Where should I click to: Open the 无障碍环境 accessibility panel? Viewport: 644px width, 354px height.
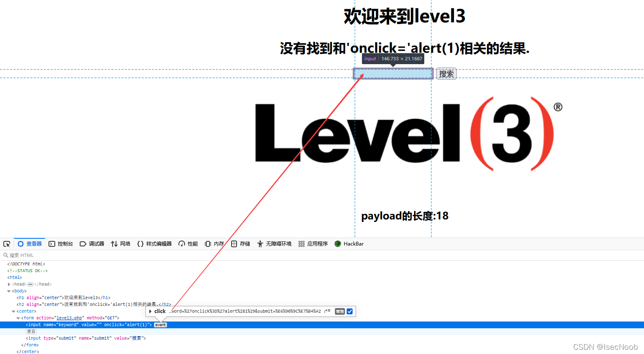(x=274, y=243)
